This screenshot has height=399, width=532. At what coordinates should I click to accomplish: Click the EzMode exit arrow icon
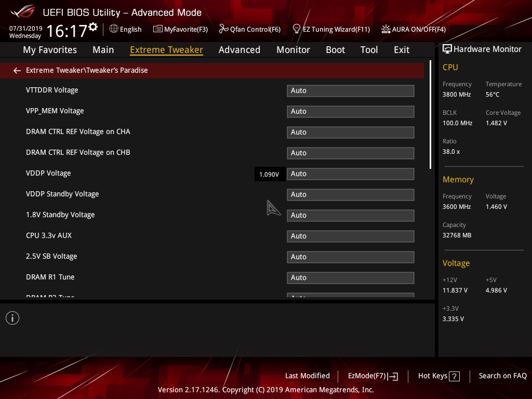point(393,376)
